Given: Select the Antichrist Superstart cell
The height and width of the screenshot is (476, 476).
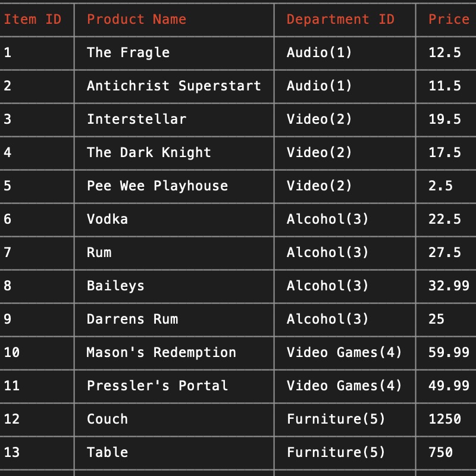Looking at the screenshot, I should tap(174, 86).
